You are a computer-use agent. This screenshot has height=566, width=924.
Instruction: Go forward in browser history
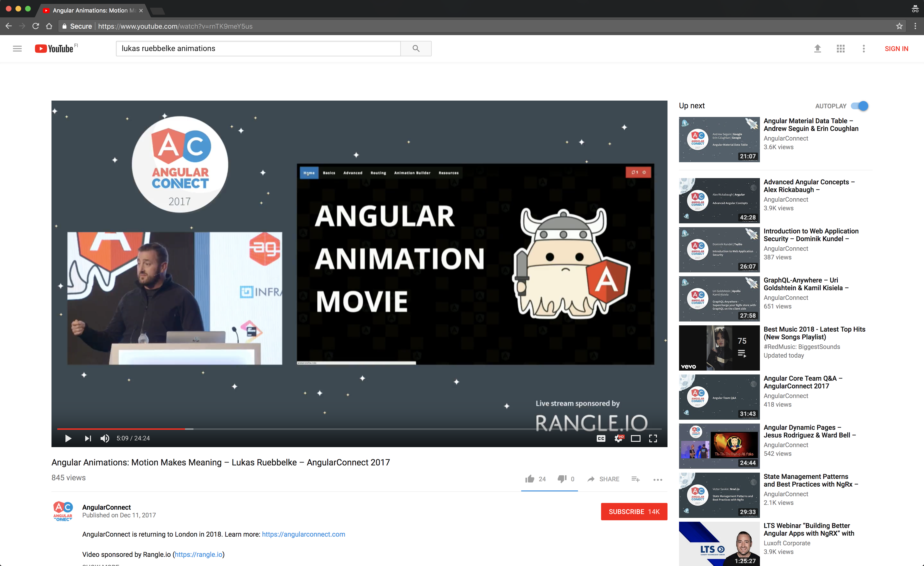(22, 26)
